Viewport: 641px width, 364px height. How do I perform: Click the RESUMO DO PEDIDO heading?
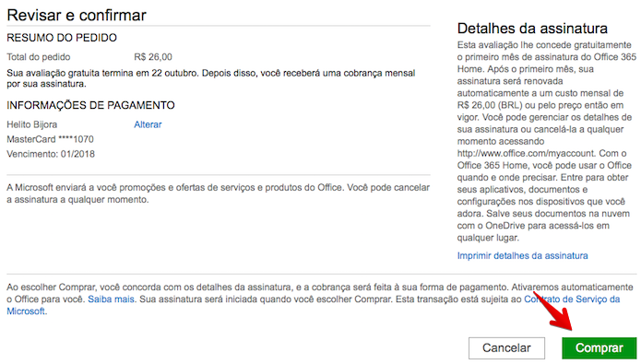(62, 38)
